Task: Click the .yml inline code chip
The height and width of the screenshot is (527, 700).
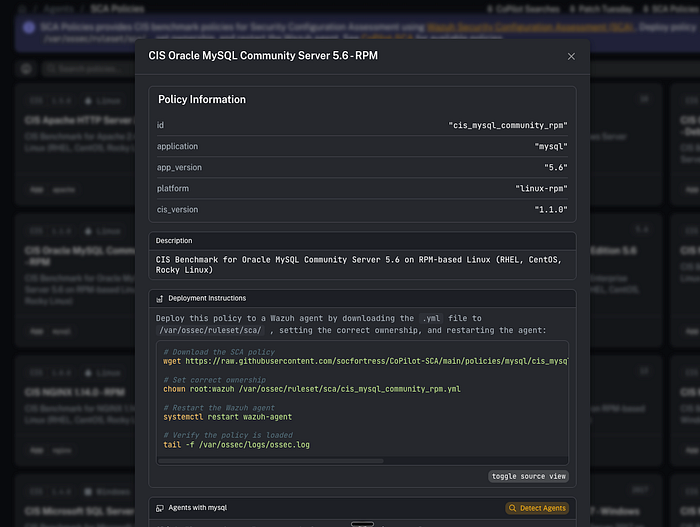Action: pyautogui.click(x=431, y=318)
